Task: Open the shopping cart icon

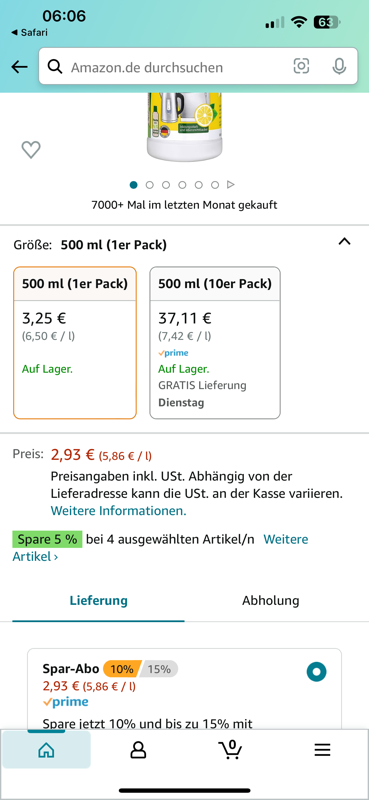Action: tap(230, 749)
